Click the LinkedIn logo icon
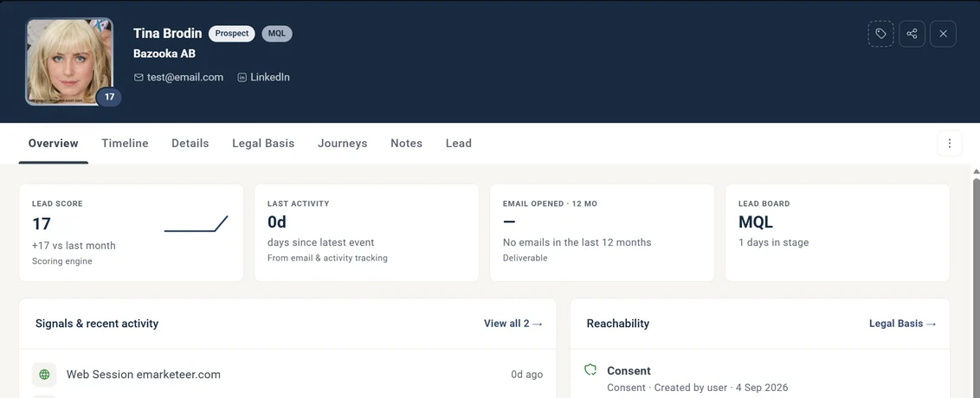This screenshot has height=398, width=980. (x=242, y=78)
